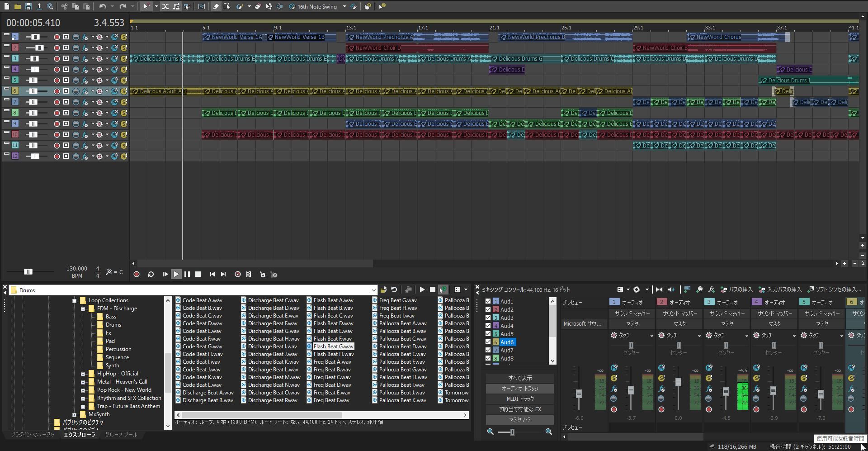Pause playback in transport bar
Image resolution: width=868 pixels, height=451 pixels.
[187, 274]
